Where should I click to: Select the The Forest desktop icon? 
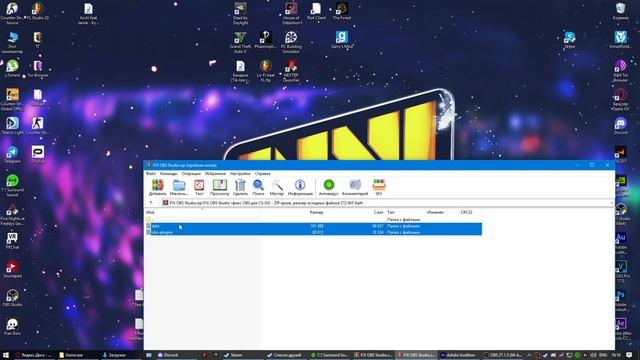pyautogui.click(x=342, y=11)
